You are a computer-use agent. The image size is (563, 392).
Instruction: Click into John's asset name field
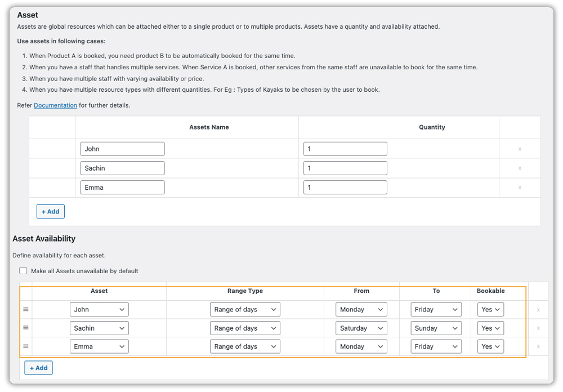click(122, 149)
